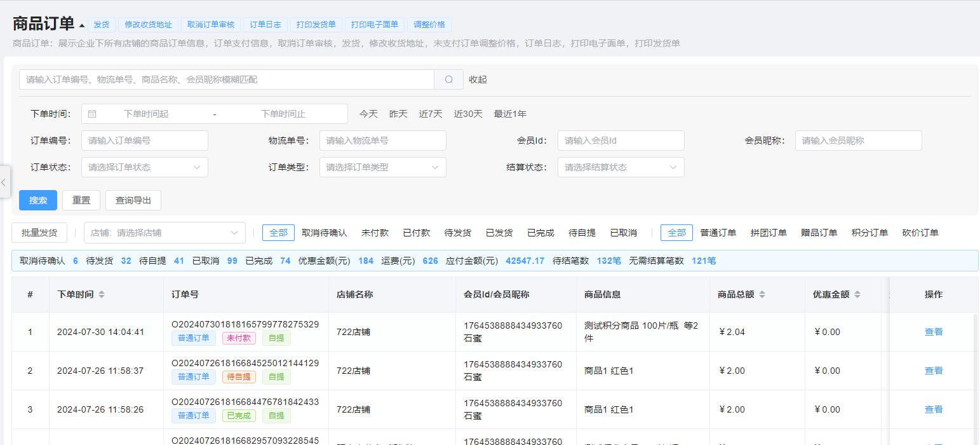Click the 查询导出 button
Viewport: 980px width, 445px height.
(x=133, y=200)
